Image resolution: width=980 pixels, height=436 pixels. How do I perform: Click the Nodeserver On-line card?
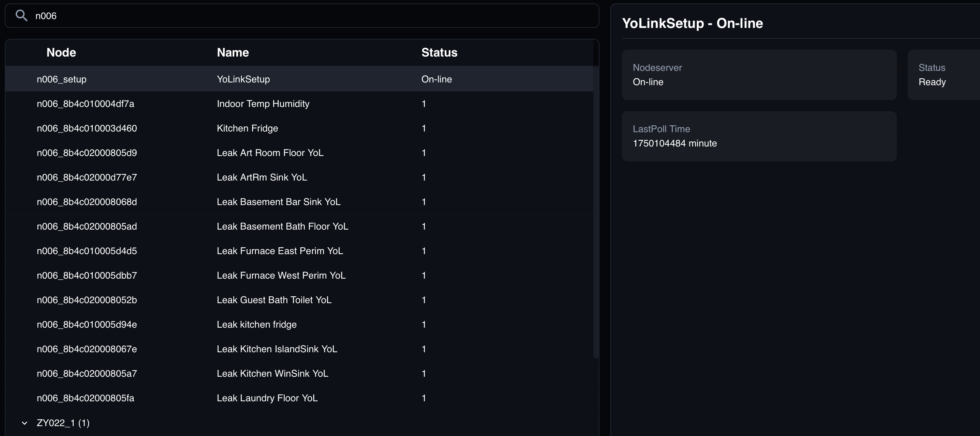(x=759, y=75)
